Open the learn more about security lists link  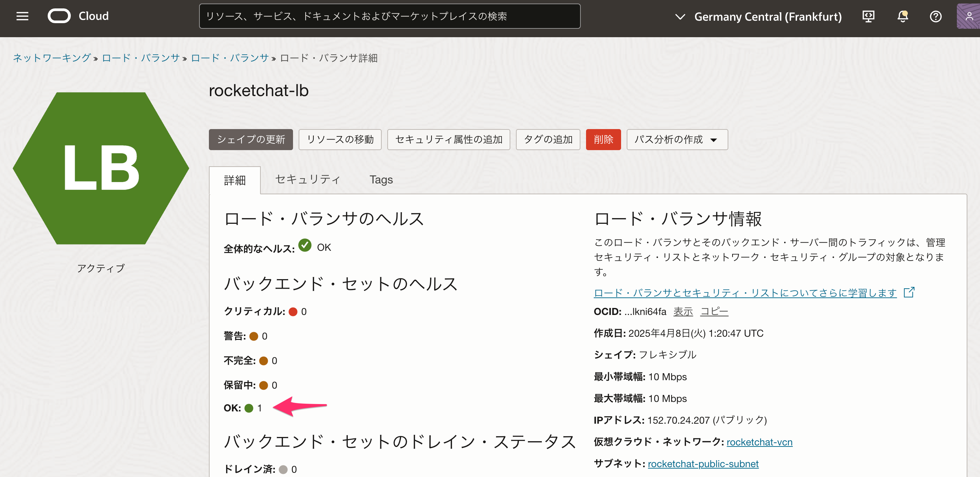745,293
